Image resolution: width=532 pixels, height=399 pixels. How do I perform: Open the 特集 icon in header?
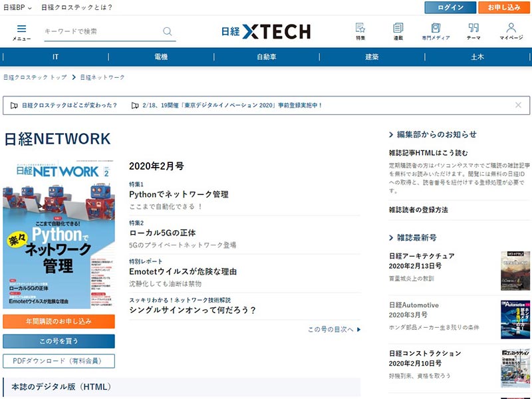coord(360,31)
